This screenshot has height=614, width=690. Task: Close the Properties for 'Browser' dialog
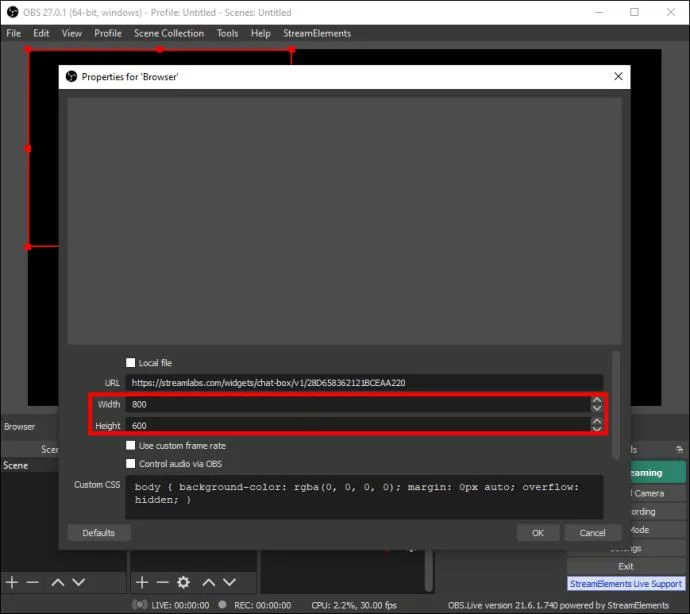[x=618, y=76]
